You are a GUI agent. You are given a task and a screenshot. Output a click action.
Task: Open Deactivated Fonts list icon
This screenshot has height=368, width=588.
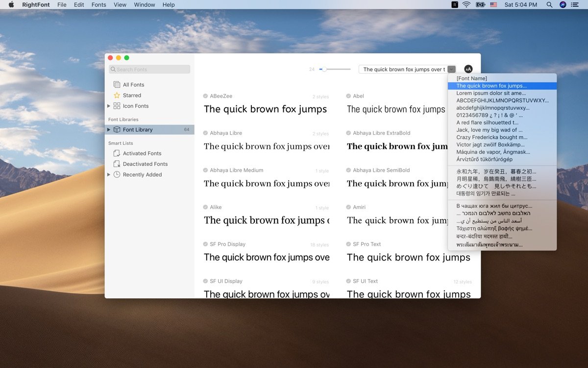117,164
